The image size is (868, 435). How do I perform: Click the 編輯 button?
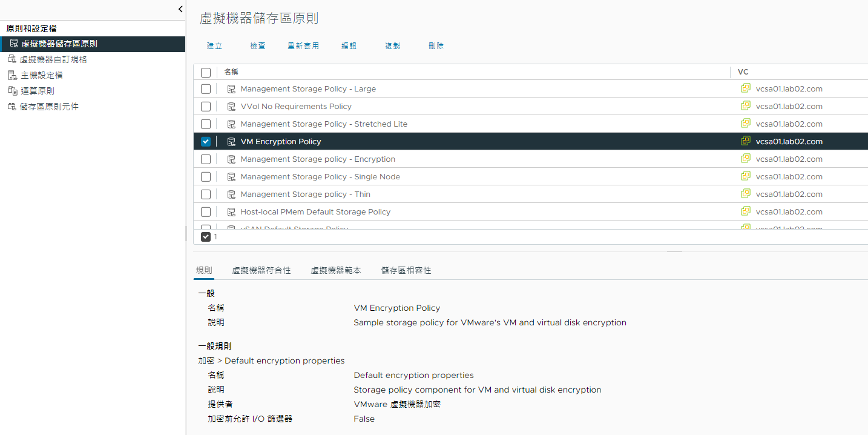point(349,46)
